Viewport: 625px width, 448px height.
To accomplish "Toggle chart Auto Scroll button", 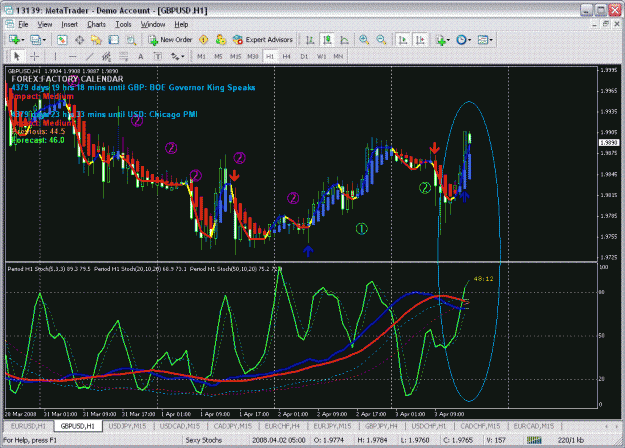I will [403, 40].
